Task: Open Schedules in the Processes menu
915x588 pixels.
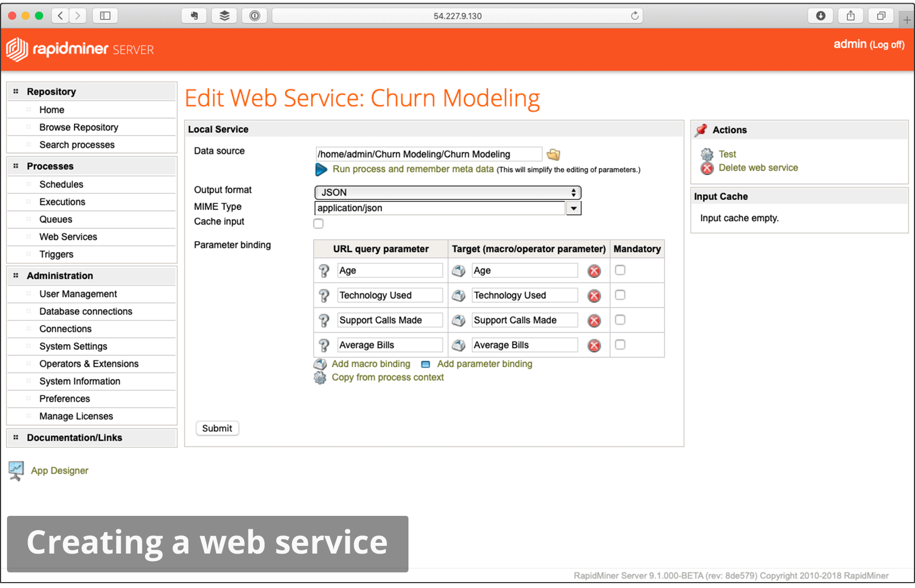Action: pos(61,185)
